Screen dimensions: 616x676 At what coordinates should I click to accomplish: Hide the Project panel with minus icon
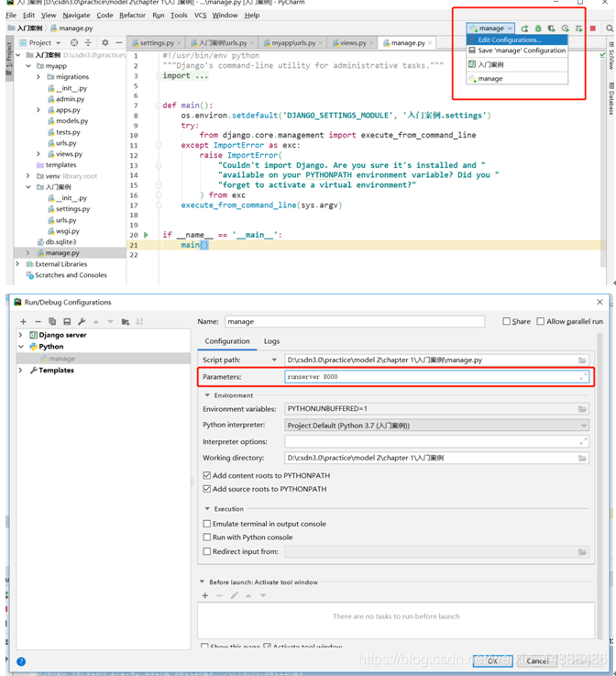pos(119,43)
